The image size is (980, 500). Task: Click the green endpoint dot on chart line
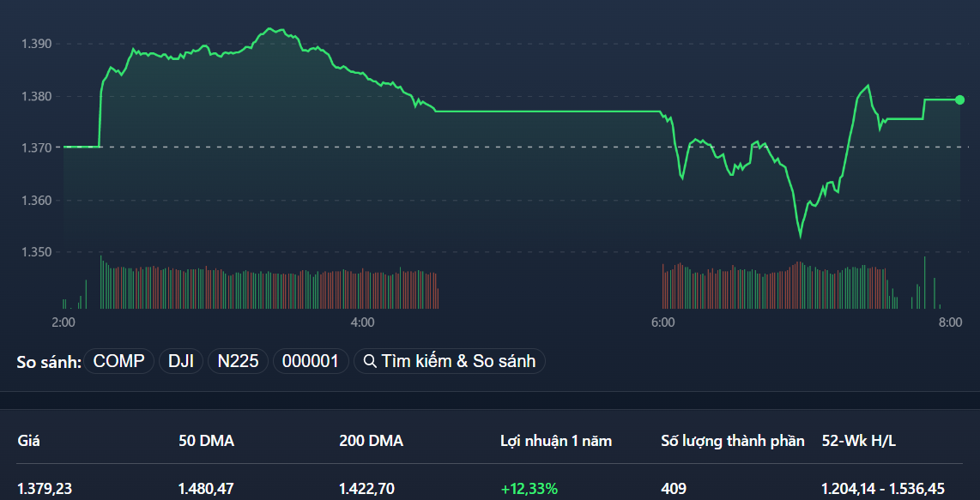click(959, 100)
